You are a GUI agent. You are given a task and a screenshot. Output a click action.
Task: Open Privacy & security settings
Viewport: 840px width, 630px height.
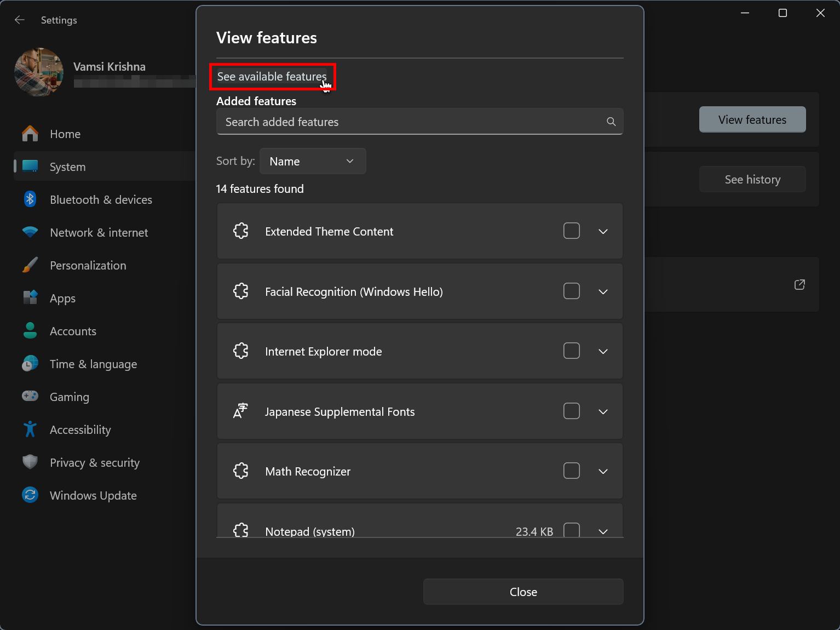95,462
